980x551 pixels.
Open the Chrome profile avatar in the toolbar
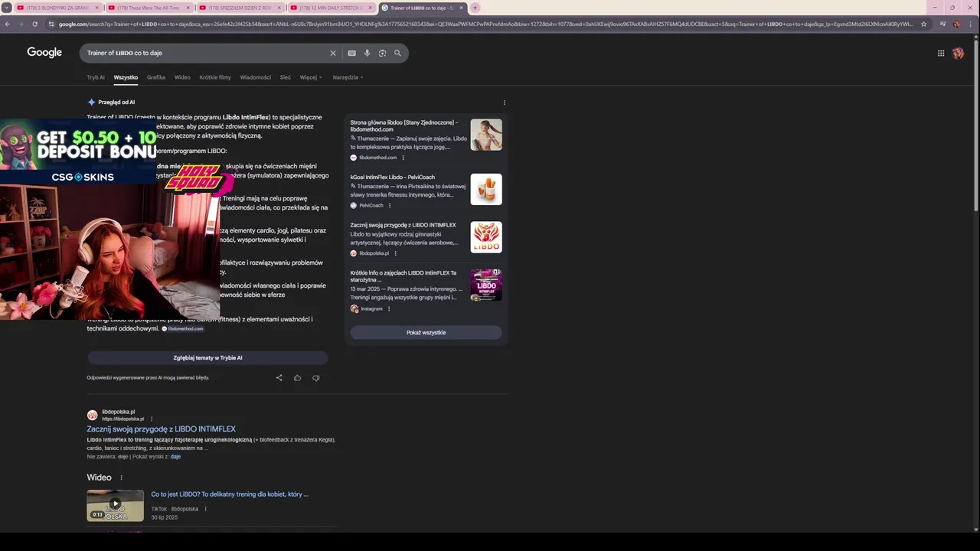[957, 24]
